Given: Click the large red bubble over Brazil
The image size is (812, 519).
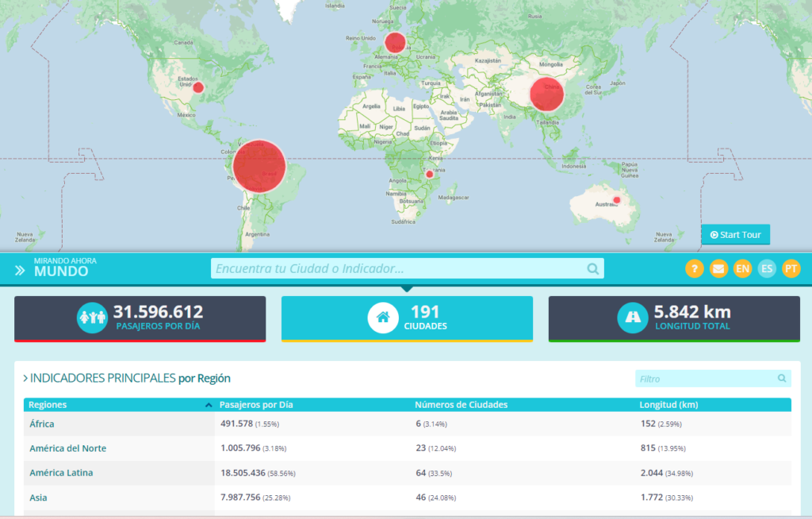Looking at the screenshot, I should (x=259, y=167).
